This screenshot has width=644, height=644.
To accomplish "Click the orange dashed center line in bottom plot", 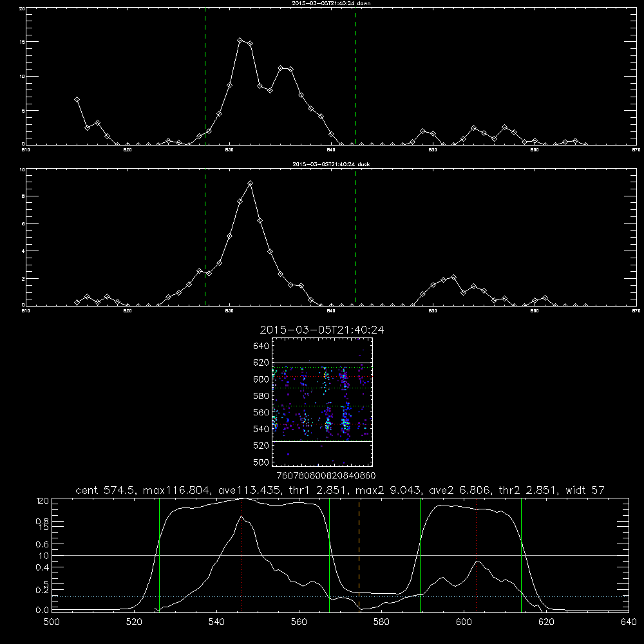I will coord(359,554).
